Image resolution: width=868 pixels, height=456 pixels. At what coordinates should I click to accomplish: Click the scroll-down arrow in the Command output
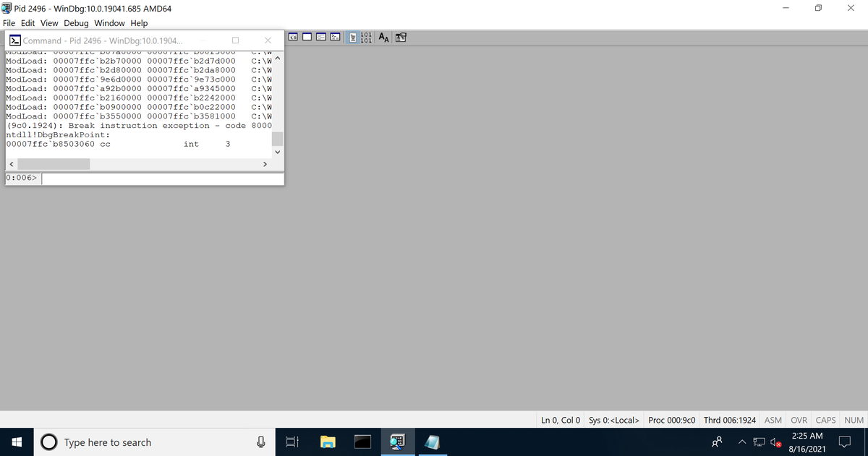point(277,152)
